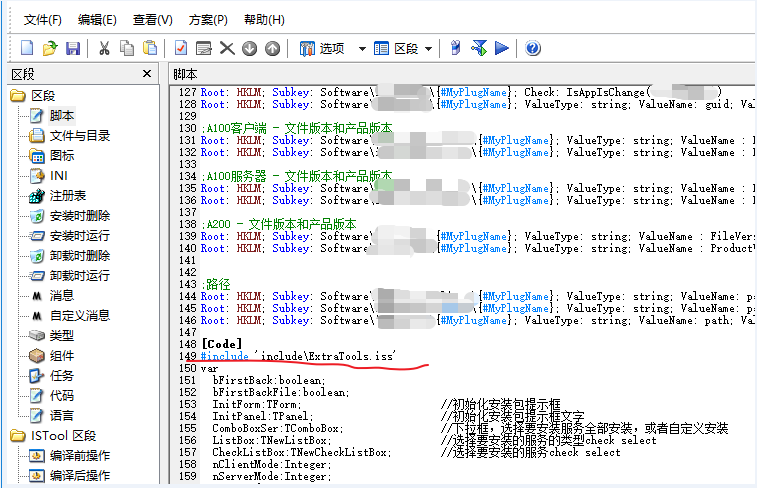The width and height of the screenshot is (757, 488).
Task: Move item down with the down arrow icon
Action: (250, 48)
